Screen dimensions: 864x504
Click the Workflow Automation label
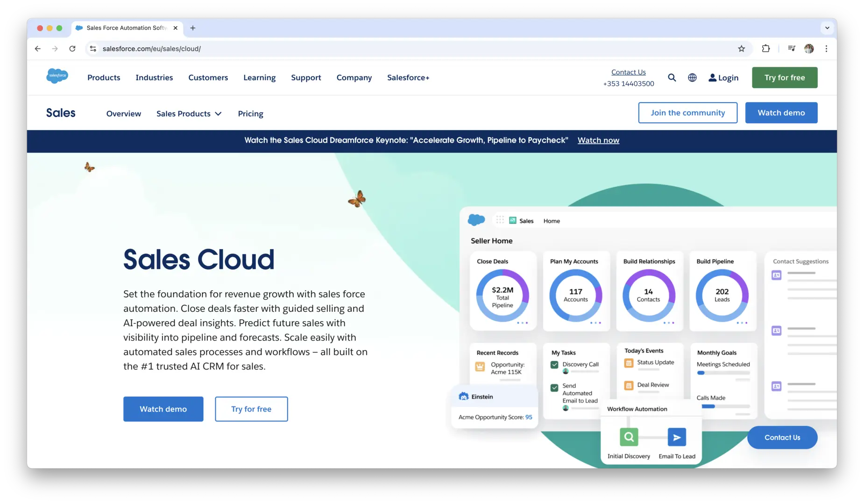click(637, 409)
